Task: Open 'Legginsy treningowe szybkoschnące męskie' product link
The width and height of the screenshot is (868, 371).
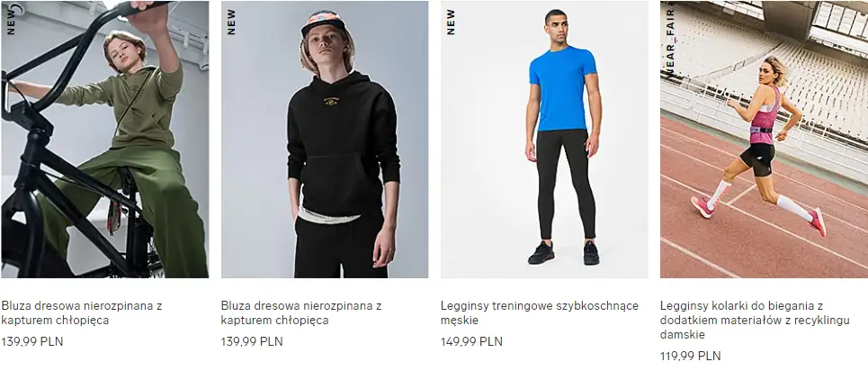Action: click(x=539, y=312)
